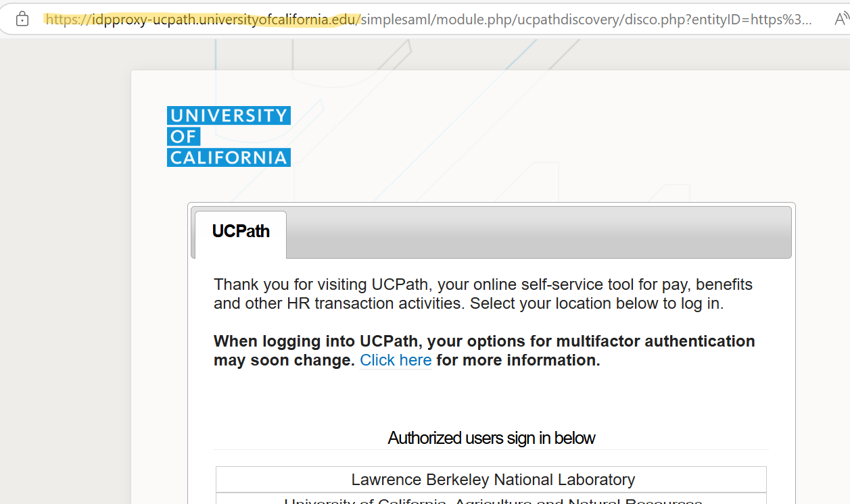
Task: Select the UCPath tab
Action: pos(241,232)
